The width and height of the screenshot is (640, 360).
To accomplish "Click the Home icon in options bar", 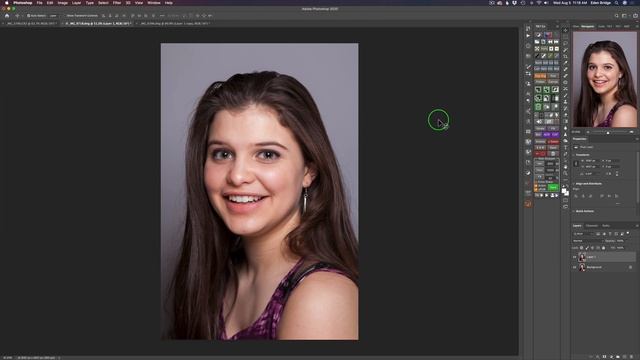I will 7,16.
